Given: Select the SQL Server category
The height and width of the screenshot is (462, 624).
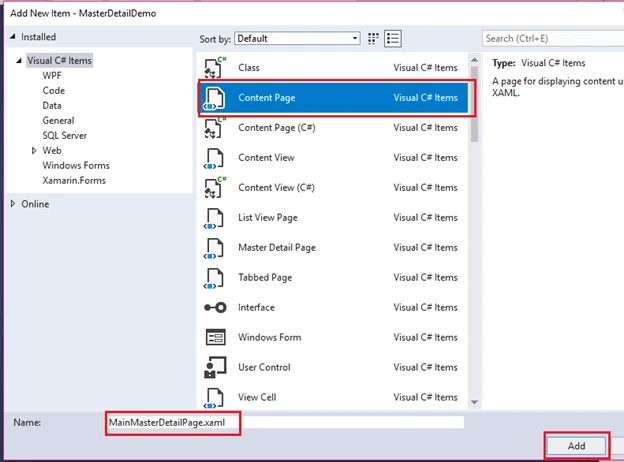Looking at the screenshot, I should pyautogui.click(x=65, y=136).
